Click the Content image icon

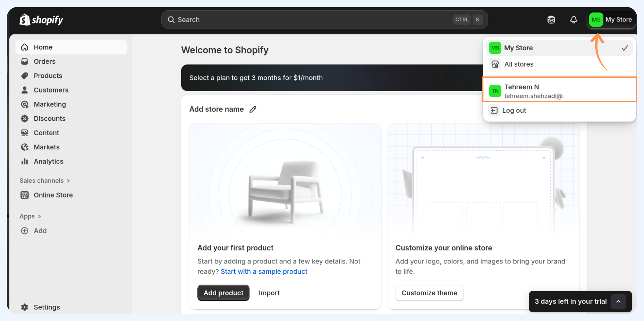[25, 133]
